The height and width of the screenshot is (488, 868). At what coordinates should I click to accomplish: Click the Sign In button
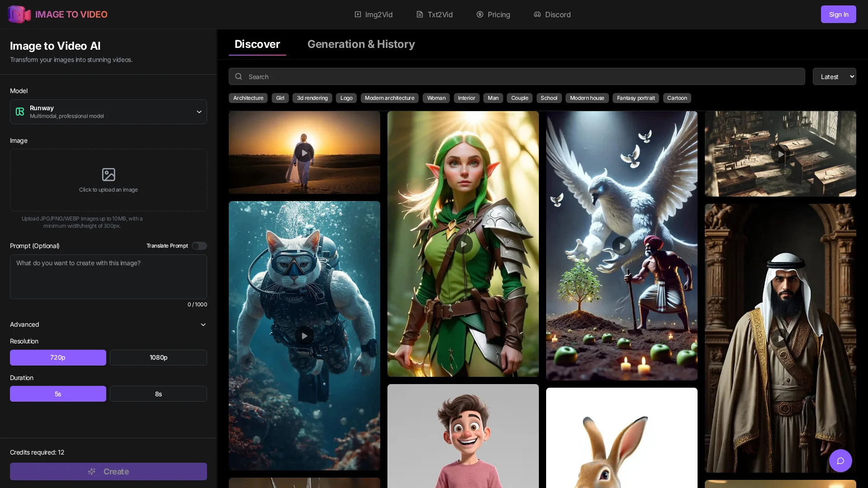click(838, 14)
